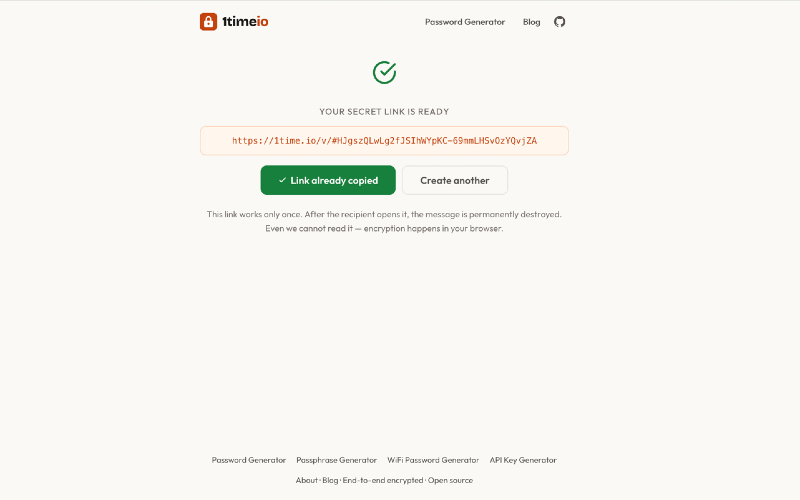Open the GitHub repository icon

[x=560, y=22]
